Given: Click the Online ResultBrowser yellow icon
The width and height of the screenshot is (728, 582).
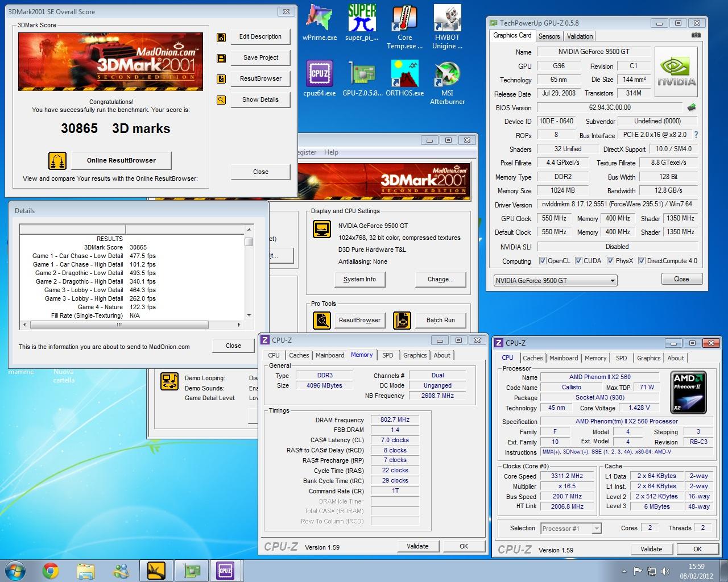Looking at the screenshot, I should coord(57,161).
